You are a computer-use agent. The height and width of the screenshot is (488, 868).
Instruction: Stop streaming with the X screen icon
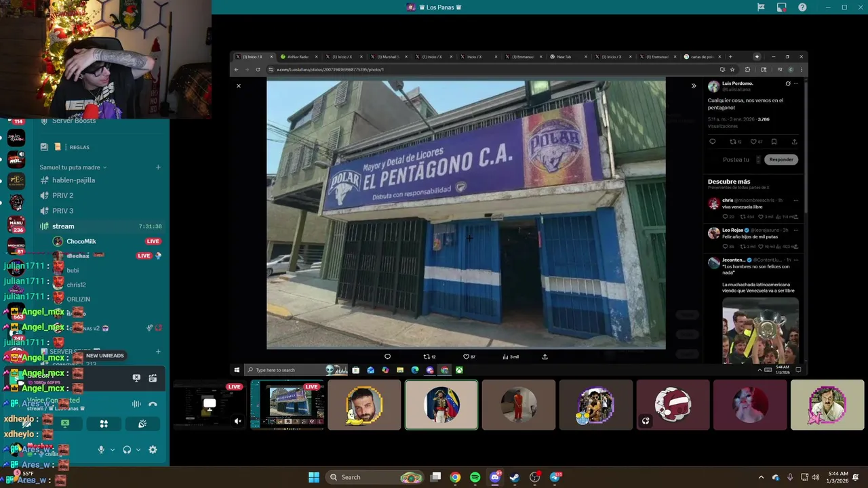point(136,378)
